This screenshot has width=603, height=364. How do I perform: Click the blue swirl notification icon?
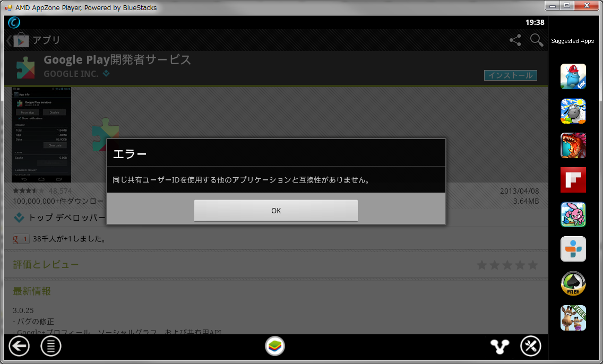tap(14, 22)
